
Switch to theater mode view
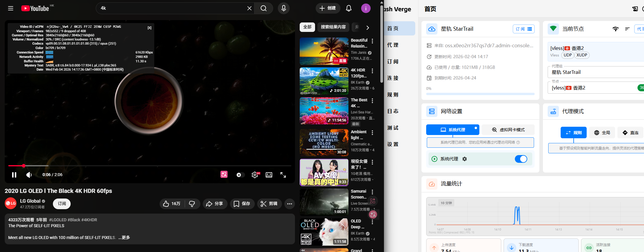tap(269, 175)
